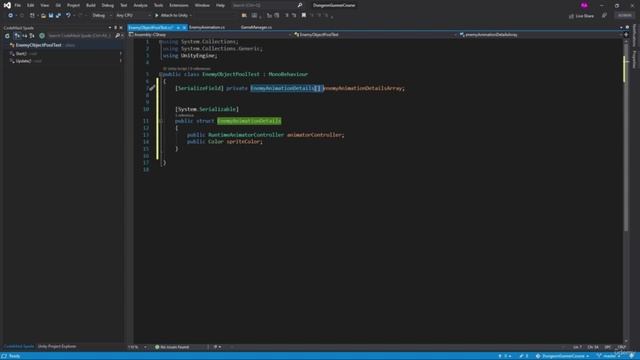Switch to the GameManager.cs tab
Image resolution: width=640 pixels, height=360 pixels.
[x=256, y=27]
